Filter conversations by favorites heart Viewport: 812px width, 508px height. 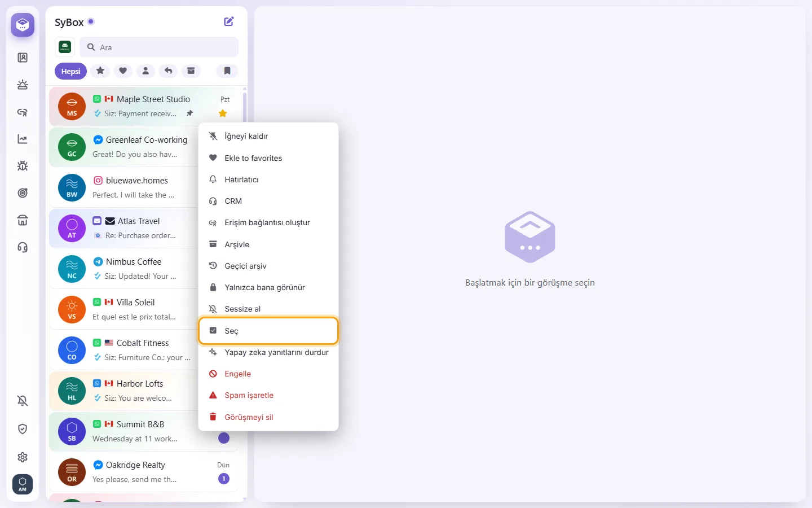[123, 71]
